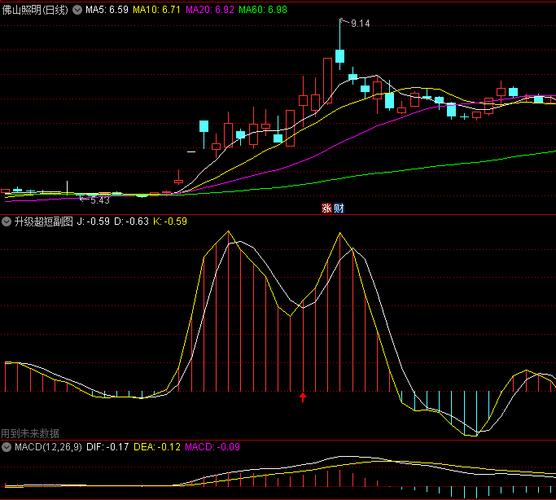Viewport: 556px width, 500px height.
Task: Click the K: -0.59 value label
Action: point(170,222)
